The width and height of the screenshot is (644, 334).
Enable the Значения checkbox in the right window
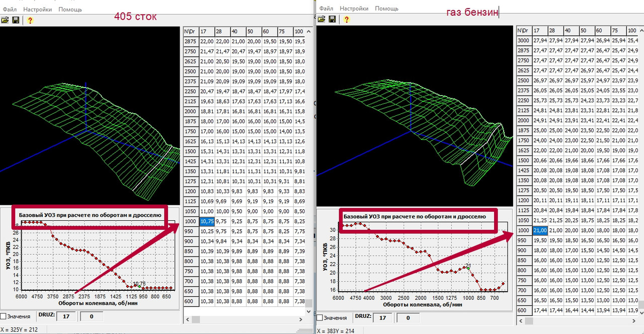tap(319, 318)
